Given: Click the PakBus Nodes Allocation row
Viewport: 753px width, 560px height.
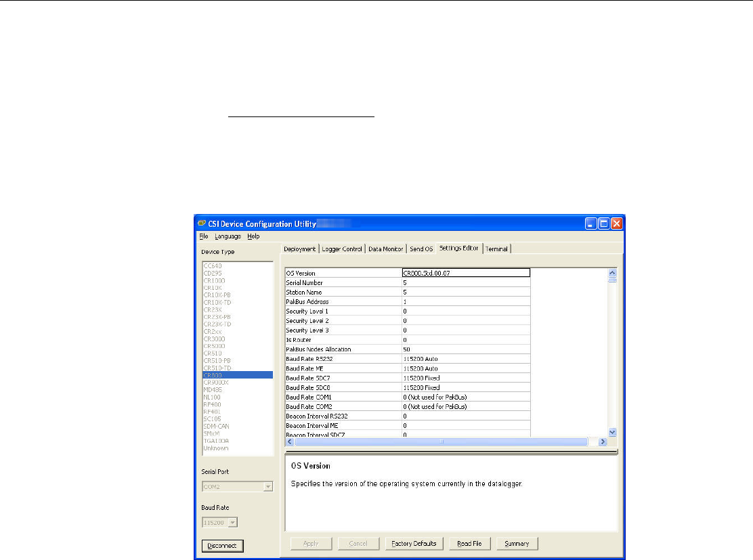Looking at the screenshot, I should tap(408, 349).
